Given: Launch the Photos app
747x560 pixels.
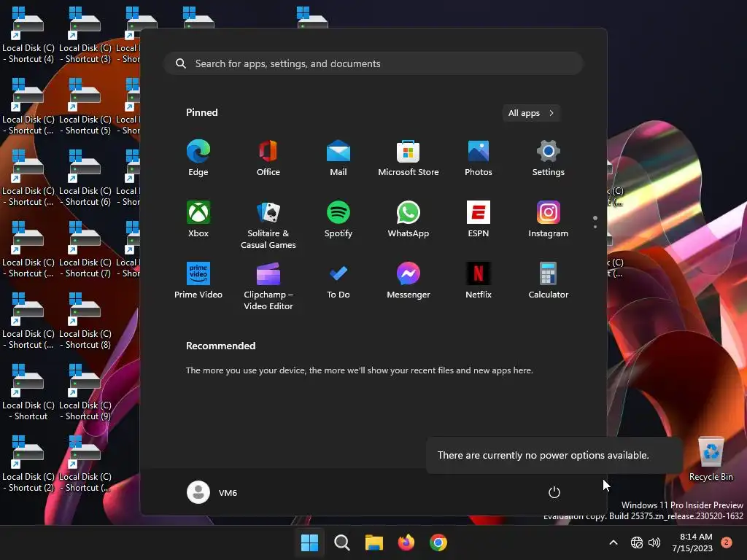Looking at the screenshot, I should pyautogui.click(x=479, y=158).
